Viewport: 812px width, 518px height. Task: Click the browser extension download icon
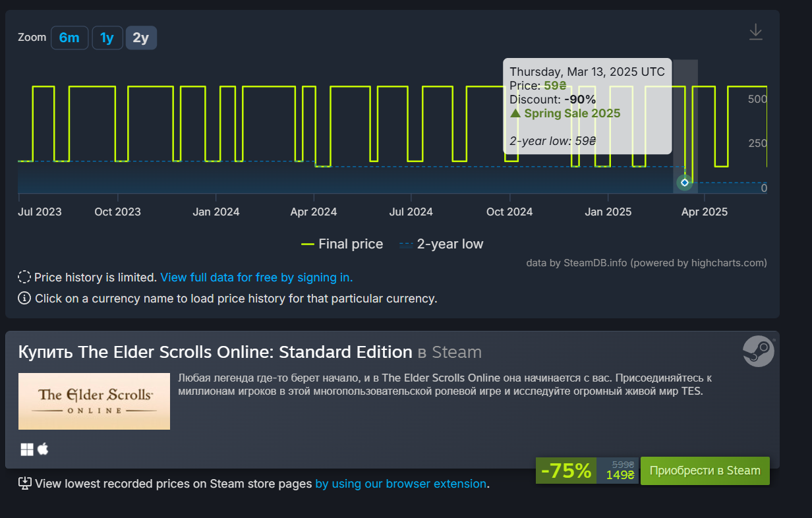pyautogui.click(x=24, y=484)
